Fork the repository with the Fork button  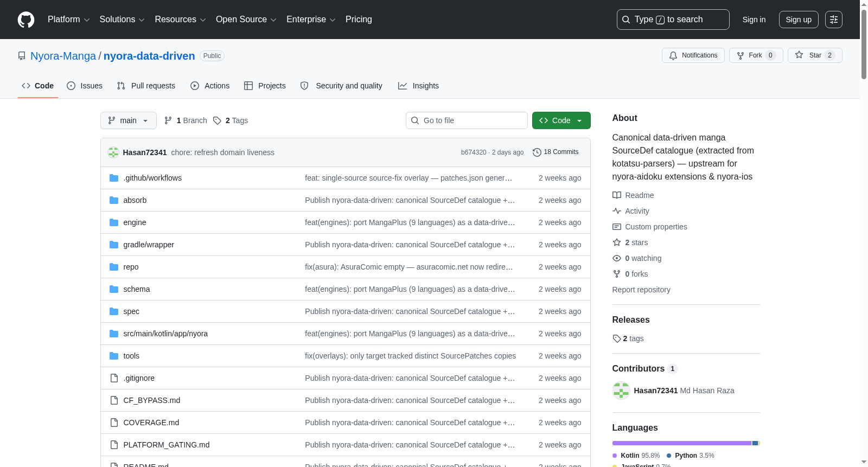tap(756, 55)
